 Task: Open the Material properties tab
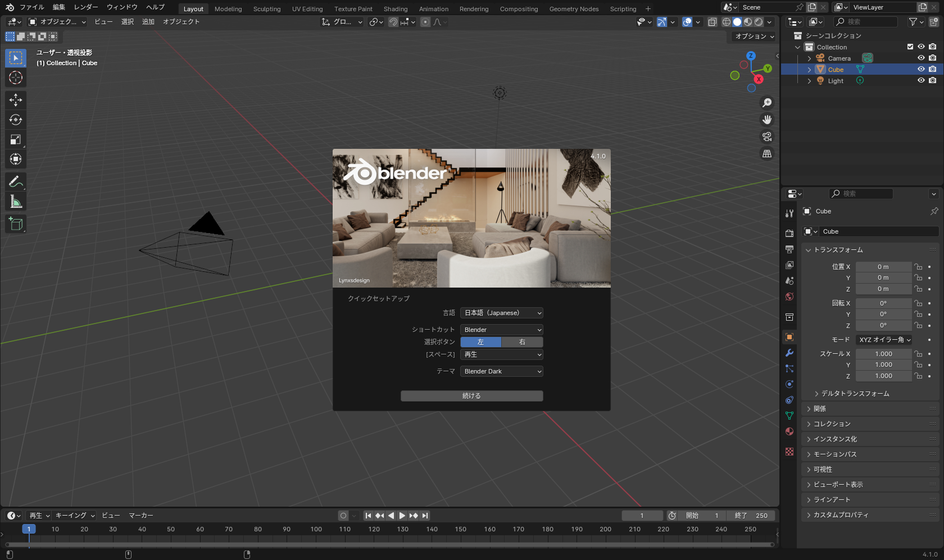pyautogui.click(x=789, y=431)
